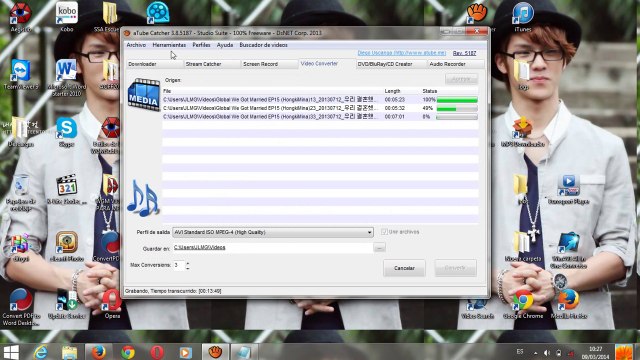Image resolution: width=640 pixels, height=360 pixels.
Task: Click the TeamViewer 9 desktop shortcut
Action: coord(20,74)
